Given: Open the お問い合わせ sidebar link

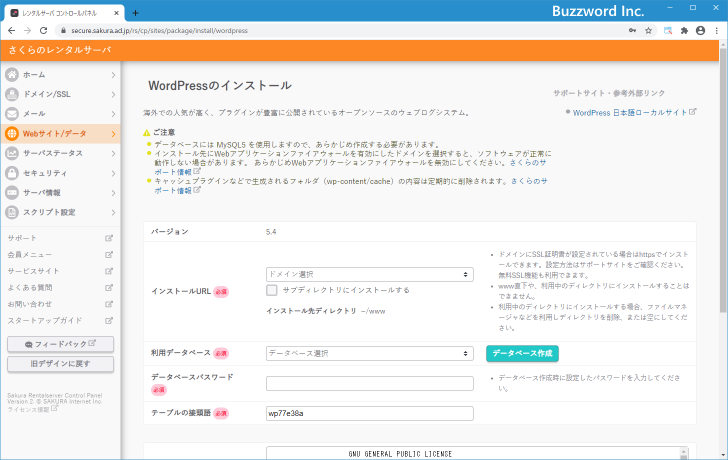Looking at the screenshot, I should click(x=30, y=304).
